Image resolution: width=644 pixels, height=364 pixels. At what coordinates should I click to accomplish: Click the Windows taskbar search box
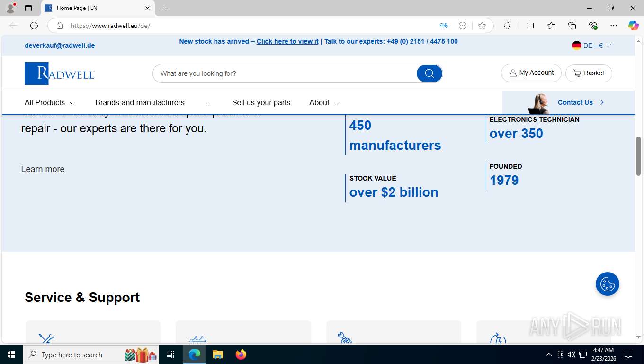91,355
